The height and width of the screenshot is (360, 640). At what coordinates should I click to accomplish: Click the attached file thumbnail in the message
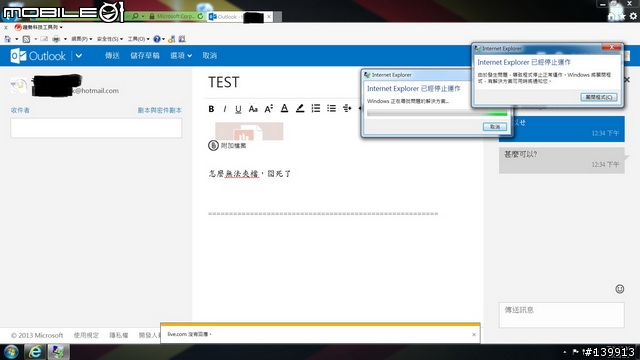point(249,131)
